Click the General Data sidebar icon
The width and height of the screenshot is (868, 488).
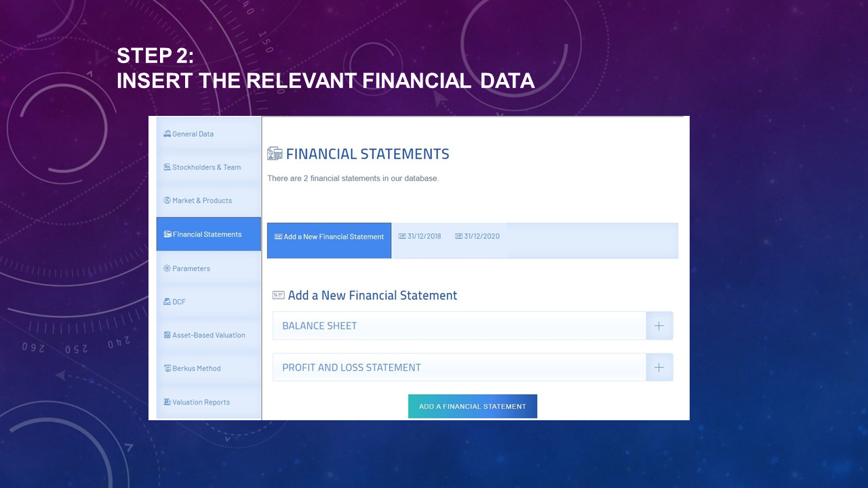167,134
